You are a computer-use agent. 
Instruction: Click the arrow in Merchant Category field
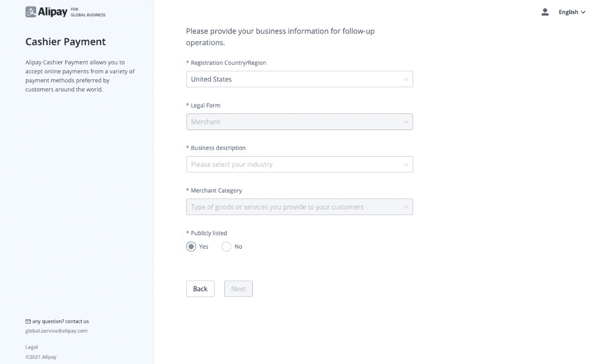406,207
